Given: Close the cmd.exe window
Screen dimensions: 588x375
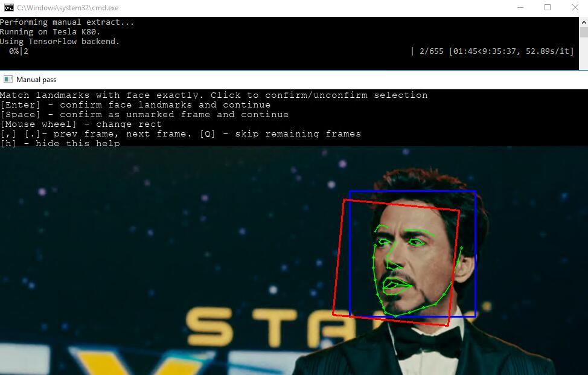Looking at the screenshot, I should pyautogui.click(x=575, y=7).
